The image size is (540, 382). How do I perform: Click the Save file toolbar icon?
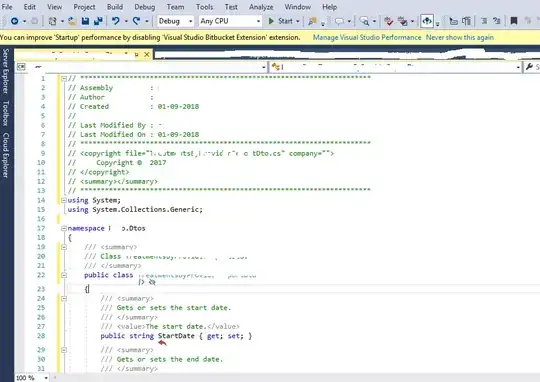(85, 21)
